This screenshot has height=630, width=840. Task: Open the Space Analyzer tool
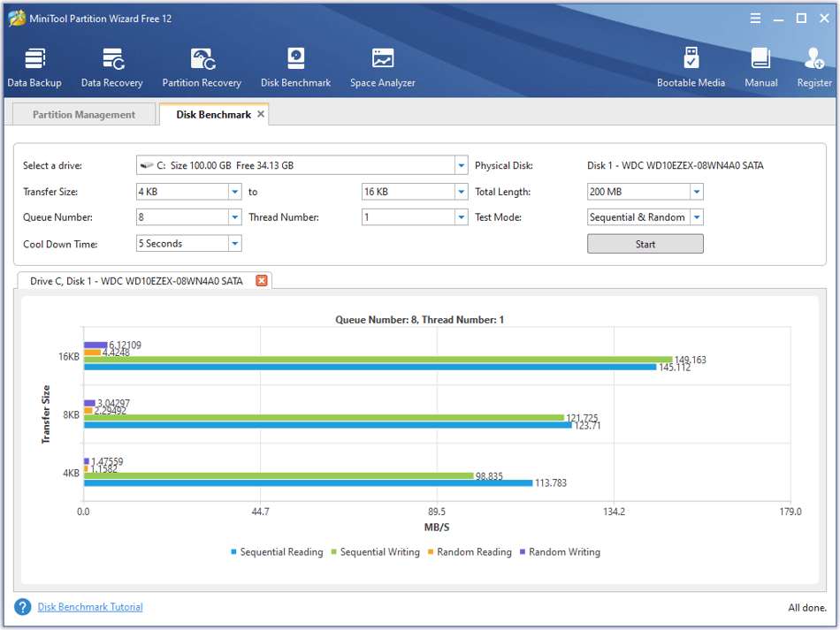click(383, 67)
